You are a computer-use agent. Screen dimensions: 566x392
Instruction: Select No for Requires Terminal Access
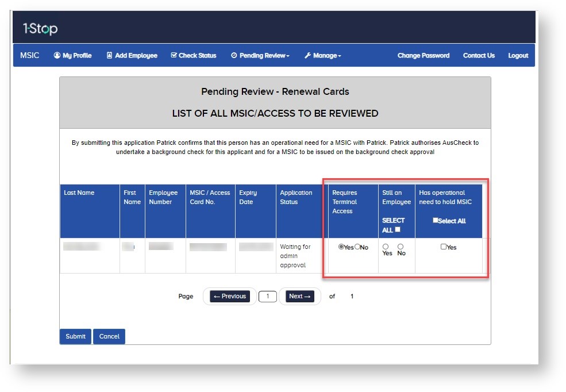[x=357, y=247]
